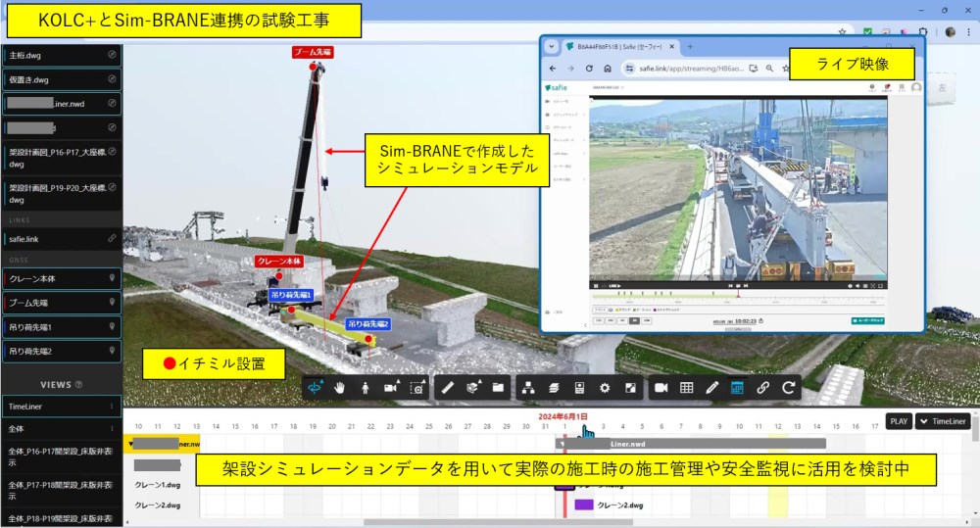Click the Safie video timeline playhead
The image size is (980, 528).
738,293
